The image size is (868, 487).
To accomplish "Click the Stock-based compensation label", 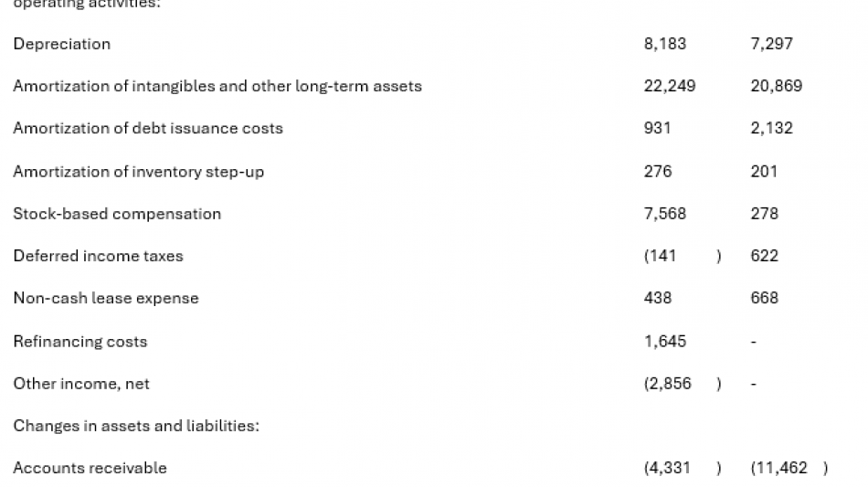I will [117, 214].
